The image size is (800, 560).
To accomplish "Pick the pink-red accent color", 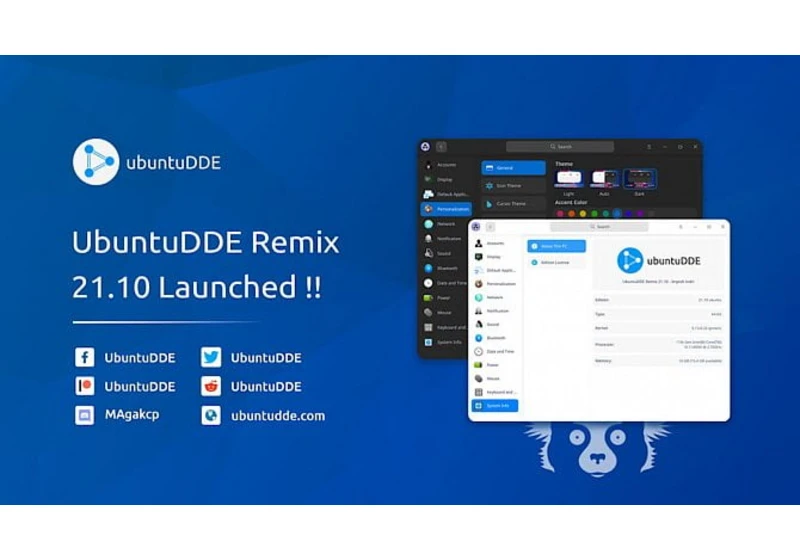I will click(560, 214).
